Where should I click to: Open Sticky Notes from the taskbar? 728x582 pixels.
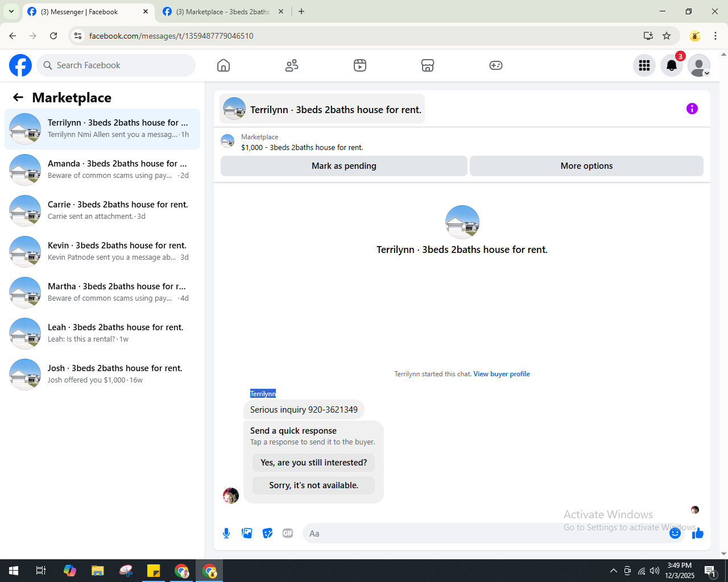click(x=154, y=571)
